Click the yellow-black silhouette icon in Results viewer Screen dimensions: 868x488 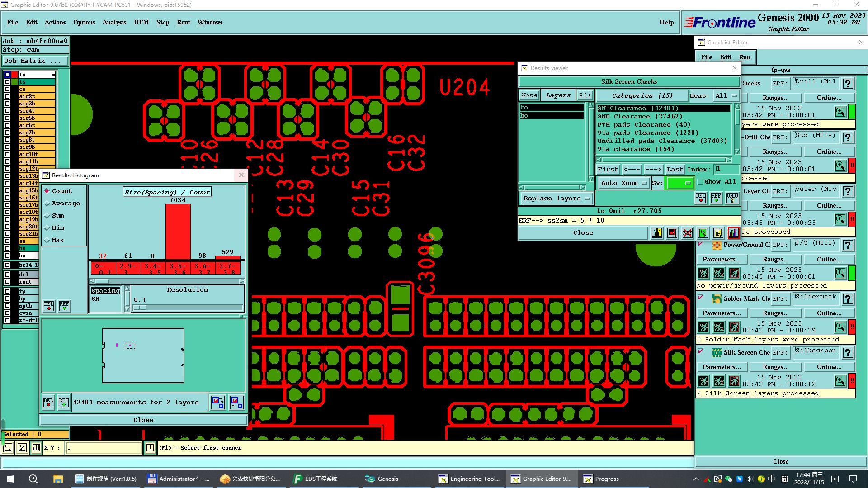click(x=657, y=233)
